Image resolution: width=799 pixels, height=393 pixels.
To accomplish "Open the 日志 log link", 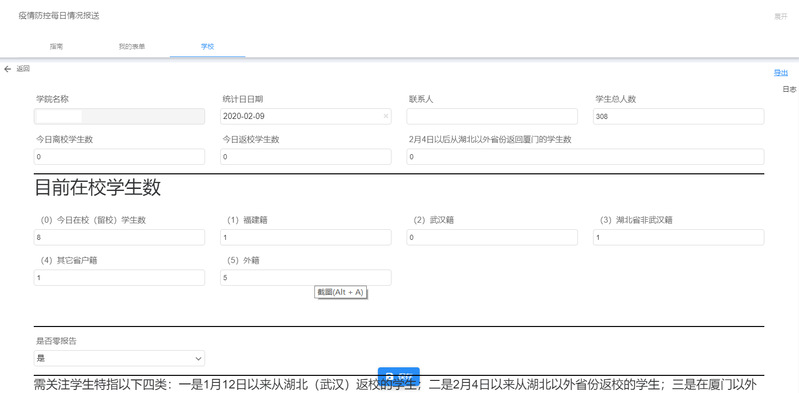I will pos(789,89).
